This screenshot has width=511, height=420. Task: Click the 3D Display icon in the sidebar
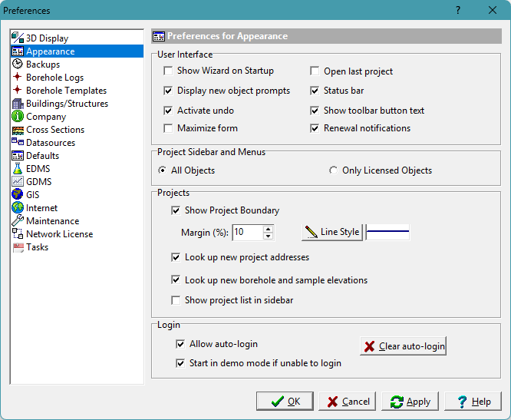click(18, 38)
